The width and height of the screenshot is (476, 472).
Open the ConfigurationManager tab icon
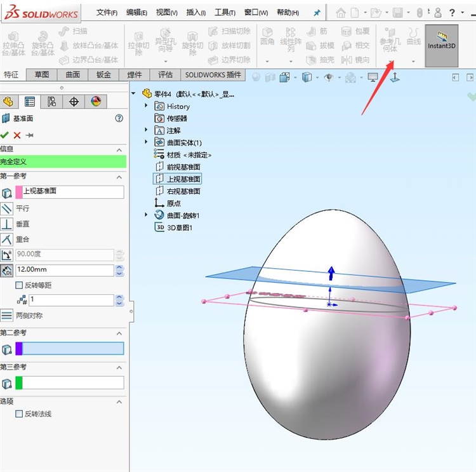51,102
